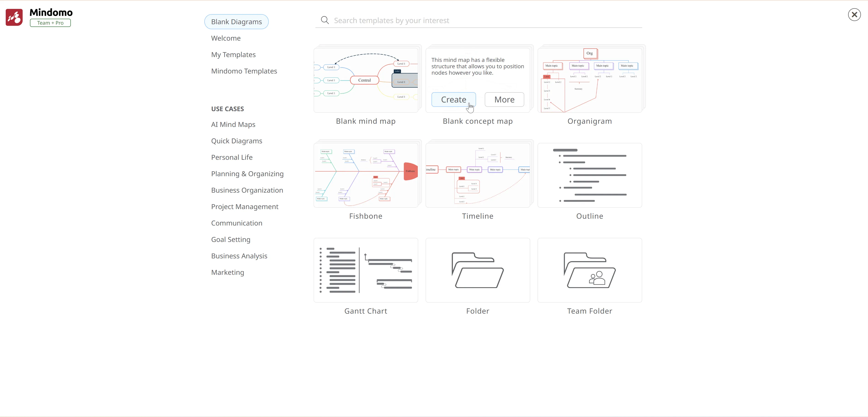The image size is (868, 417).
Task: Click the search magnifier icon
Action: click(x=325, y=21)
